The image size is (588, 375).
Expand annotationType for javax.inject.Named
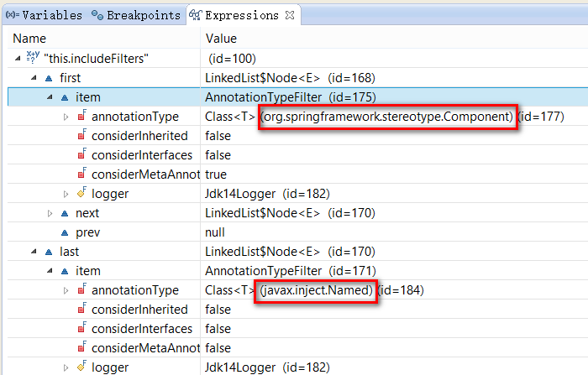tap(66, 290)
